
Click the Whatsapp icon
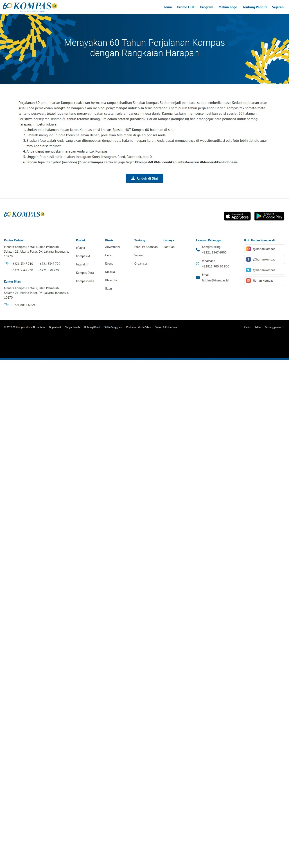(198, 263)
